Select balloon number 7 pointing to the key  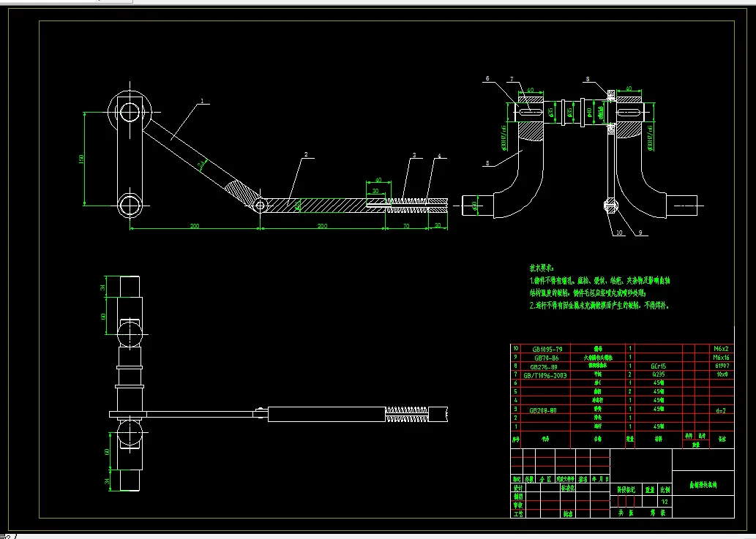coord(512,79)
